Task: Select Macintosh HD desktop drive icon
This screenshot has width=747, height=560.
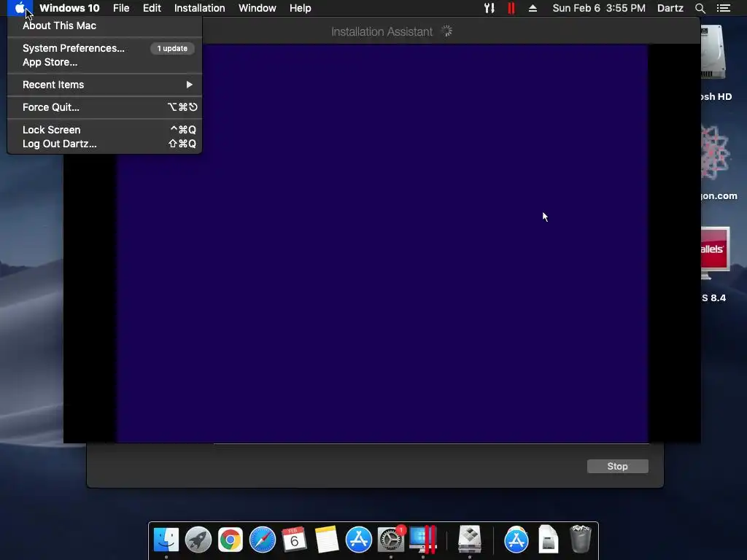Action: tap(713, 52)
